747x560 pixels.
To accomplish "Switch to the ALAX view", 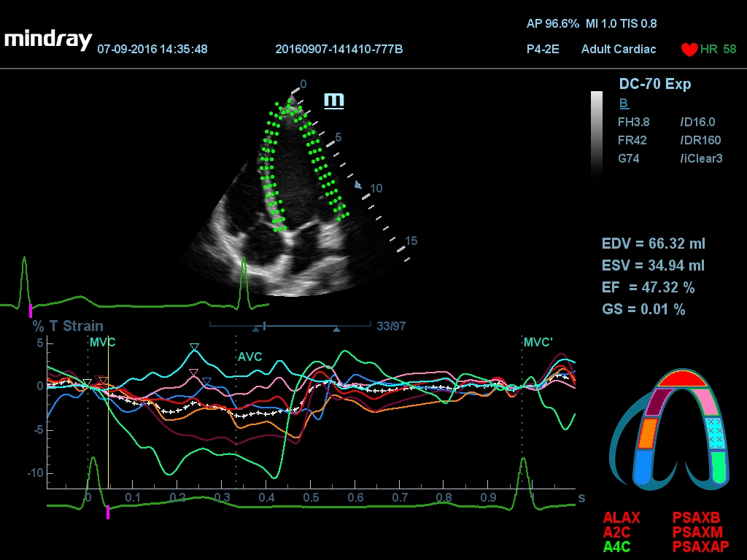I will [x=622, y=518].
